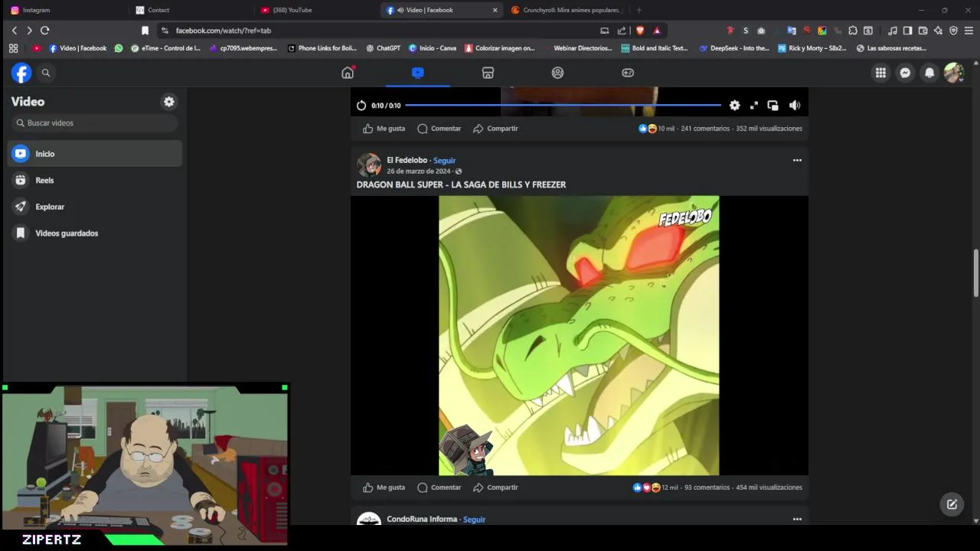Image resolution: width=980 pixels, height=551 pixels.
Task: Follow CondoRuna Informa with Seguir
Action: point(474,520)
